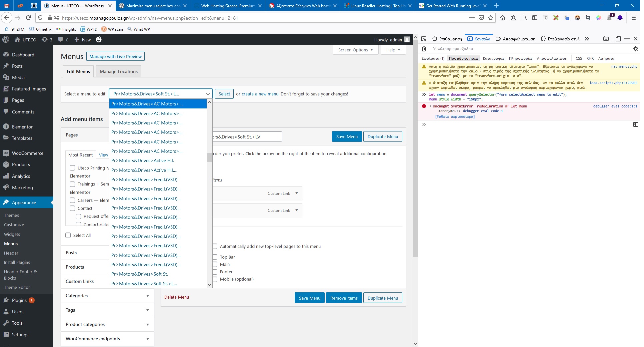The height and width of the screenshot is (347, 644).
Task: Expand the WooCommerce endpoints section
Action: (107, 339)
